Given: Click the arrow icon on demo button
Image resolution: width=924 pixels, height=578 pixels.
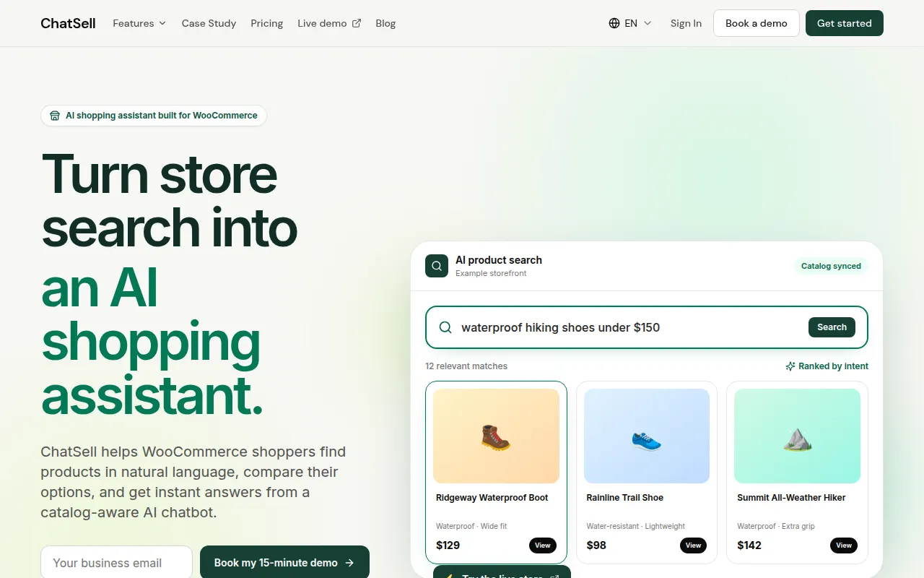Looking at the screenshot, I should click(349, 563).
